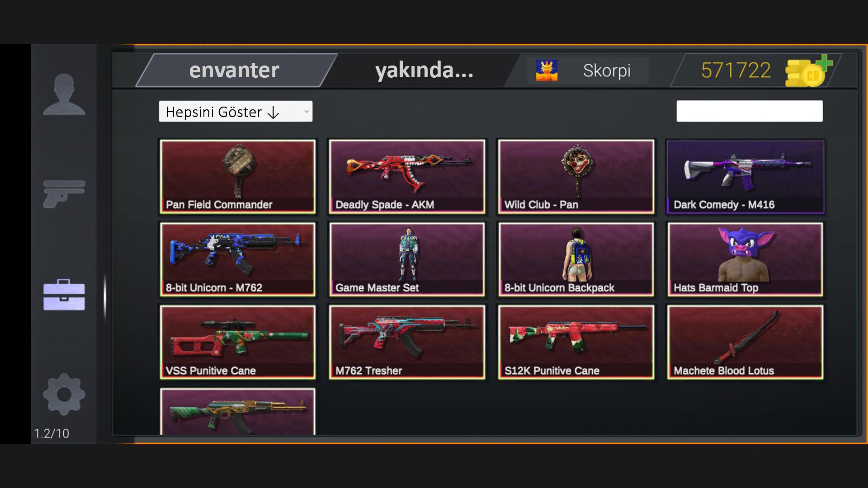The width and height of the screenshot is (868, 488).
Task: Select the 8-bit Unicorn Backpack item
Action: point(576,259)
